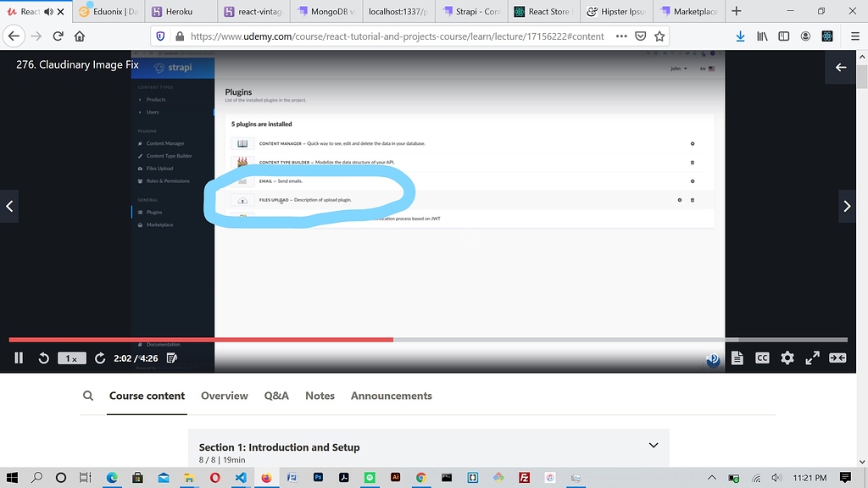The width and height of the screenshot is (868, 488).
Task: Launch VS Code from the Windows taskbar
Action: click(x=241, y=478)
